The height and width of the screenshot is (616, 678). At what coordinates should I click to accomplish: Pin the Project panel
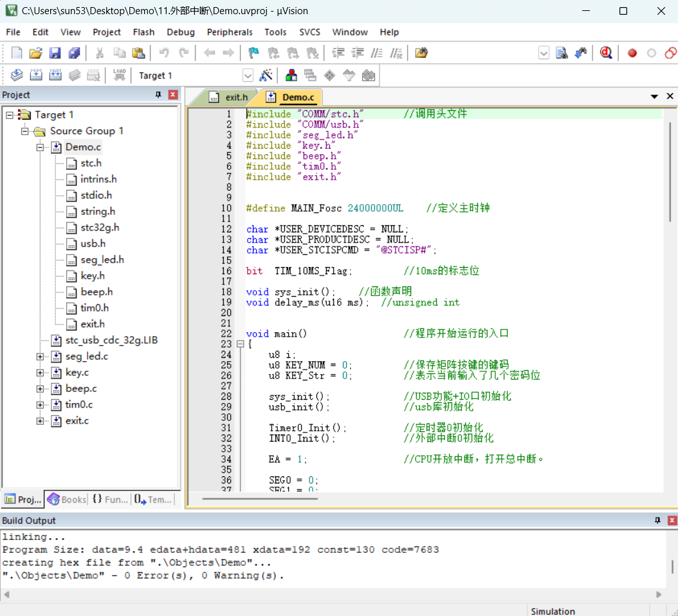(158, 95)
